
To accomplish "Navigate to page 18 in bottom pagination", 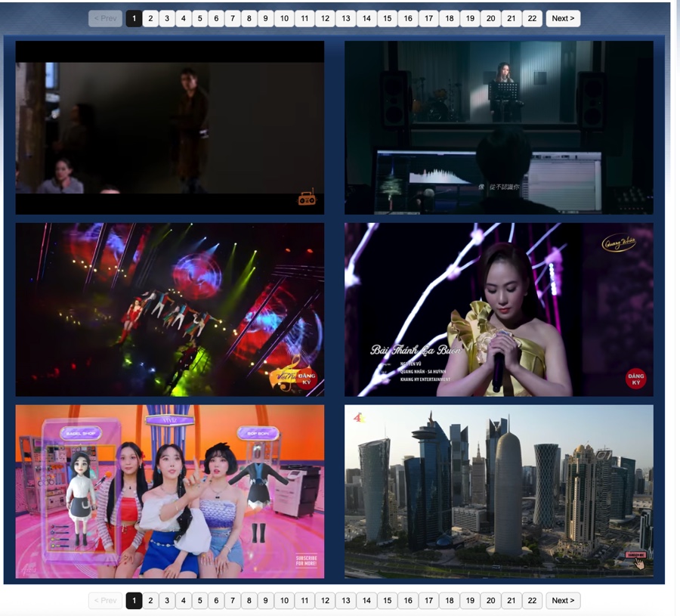I will [449, 601].
